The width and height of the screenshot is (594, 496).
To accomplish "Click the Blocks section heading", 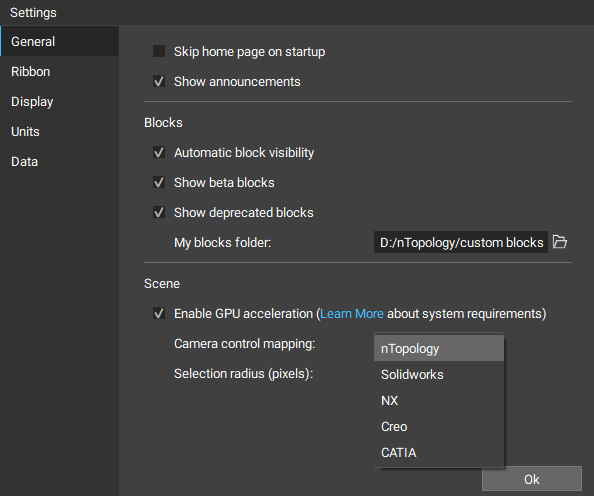I will point(163,123).
